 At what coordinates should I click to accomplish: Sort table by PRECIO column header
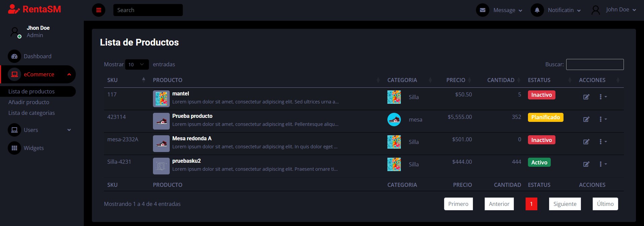pos(455,80)
